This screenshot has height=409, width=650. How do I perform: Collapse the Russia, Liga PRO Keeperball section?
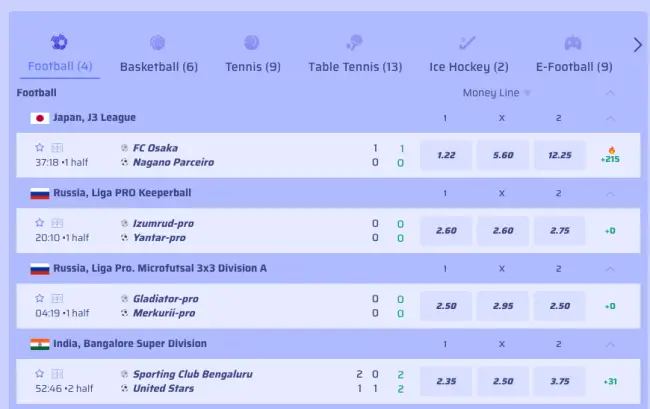pyautogui.click(x=610, y=193)
